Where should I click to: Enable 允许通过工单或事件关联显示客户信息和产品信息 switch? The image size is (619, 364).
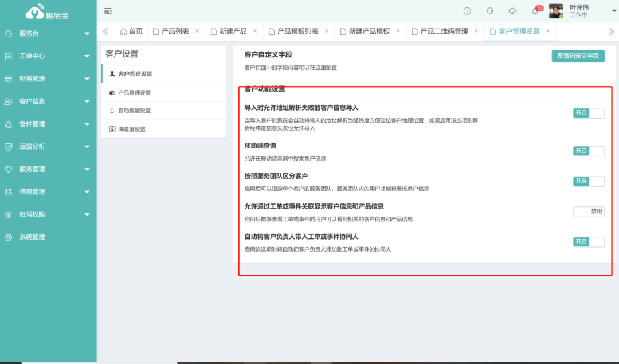[x=589, y=212]
